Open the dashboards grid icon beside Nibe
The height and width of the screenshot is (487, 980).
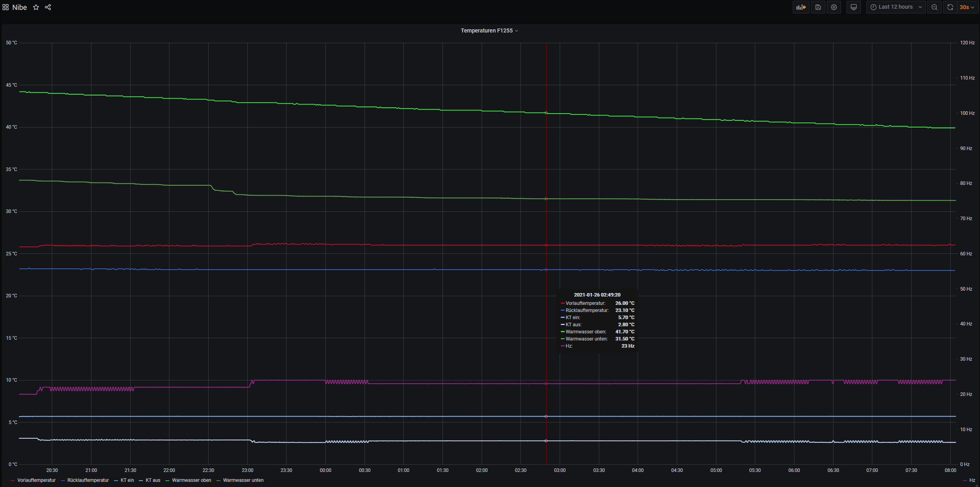6,7
